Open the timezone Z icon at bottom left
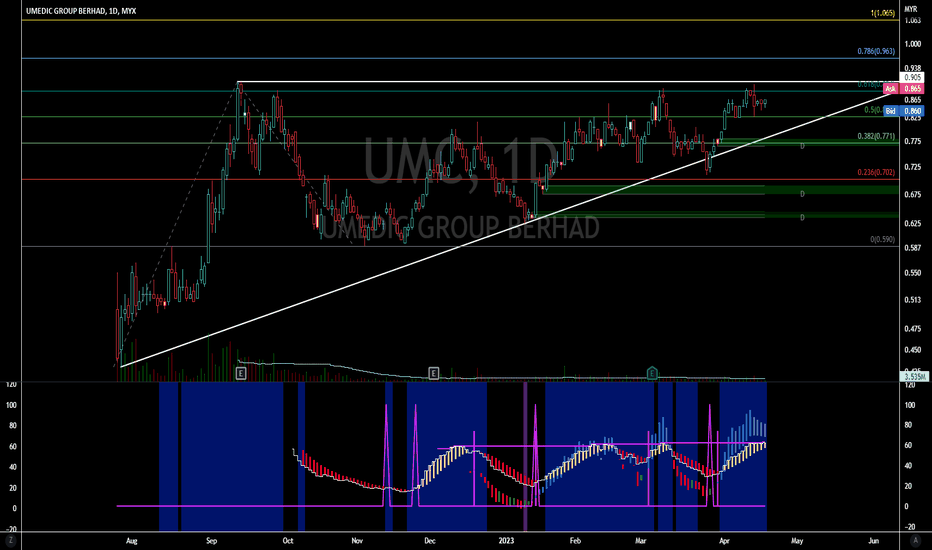This screenshot has height=550, width=932. point(10,540)
